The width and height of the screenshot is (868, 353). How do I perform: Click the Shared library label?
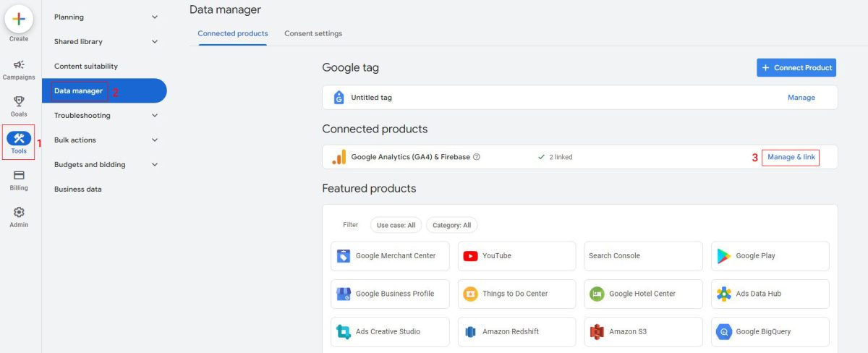[x=78, y=42]
